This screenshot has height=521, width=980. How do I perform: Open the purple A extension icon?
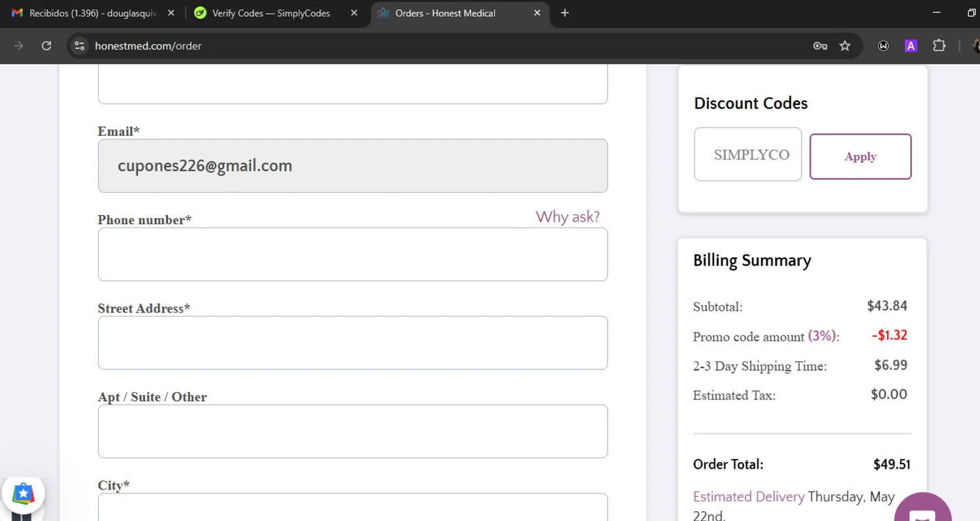[911, 46]
